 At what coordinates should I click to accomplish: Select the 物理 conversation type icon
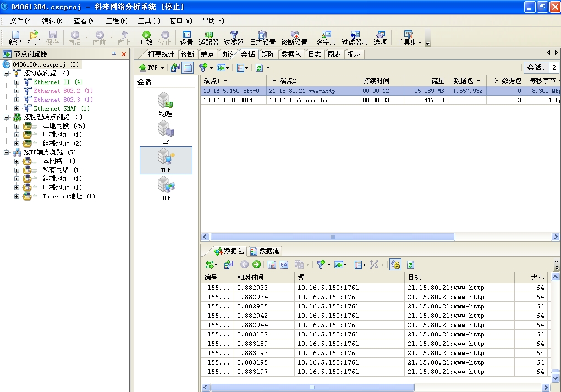point(166,104)
